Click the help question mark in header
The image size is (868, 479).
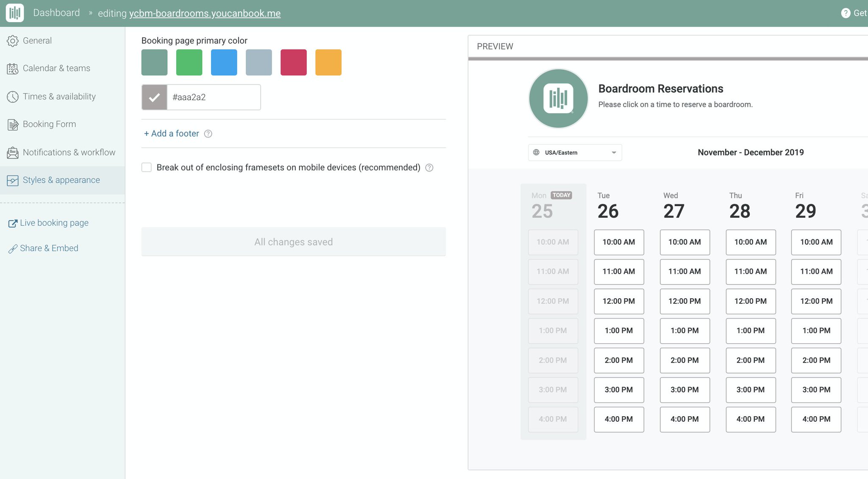pyautogui.click(x=846, y=13)
